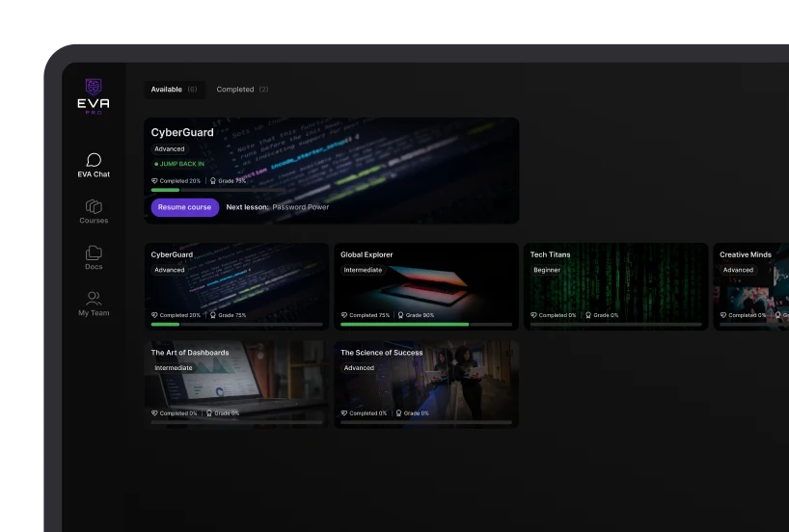Image resolution: width=789 pixels, height=532 pixels.
Task: Click Global Explorer Completed 75% heart icon
Action: (344, 315)
